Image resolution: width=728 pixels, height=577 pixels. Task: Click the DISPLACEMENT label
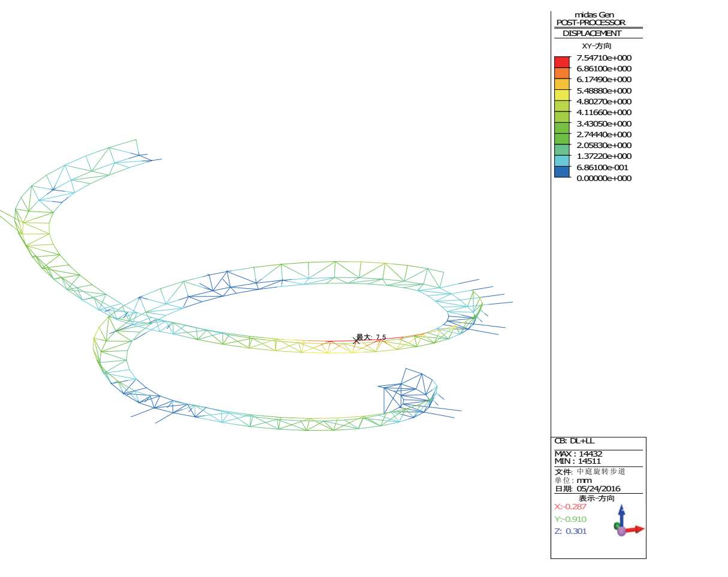tap(592, 34)
